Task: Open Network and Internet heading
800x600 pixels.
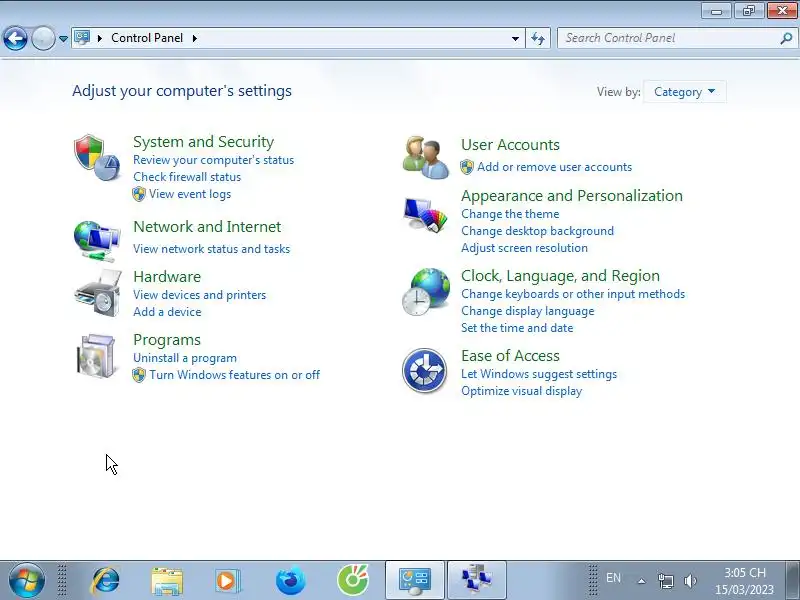Action: coord(207,227)
